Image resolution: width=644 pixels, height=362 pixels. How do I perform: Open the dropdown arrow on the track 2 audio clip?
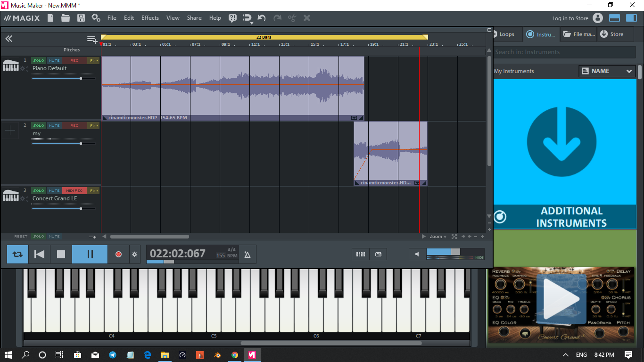coord(417,183)
